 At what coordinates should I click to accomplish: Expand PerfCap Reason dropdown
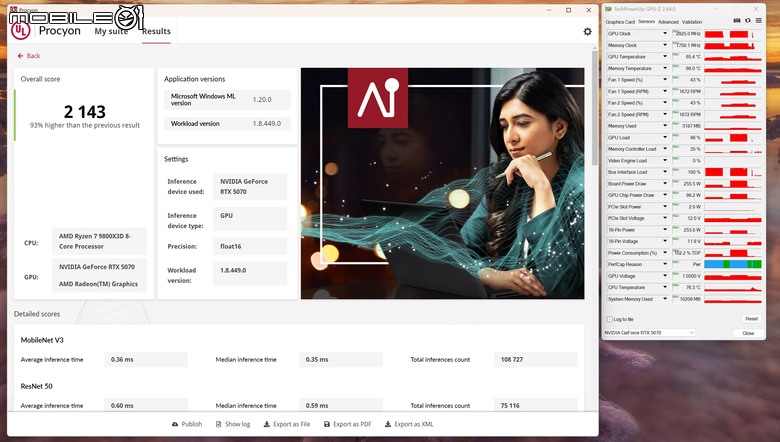coord(665,264)
